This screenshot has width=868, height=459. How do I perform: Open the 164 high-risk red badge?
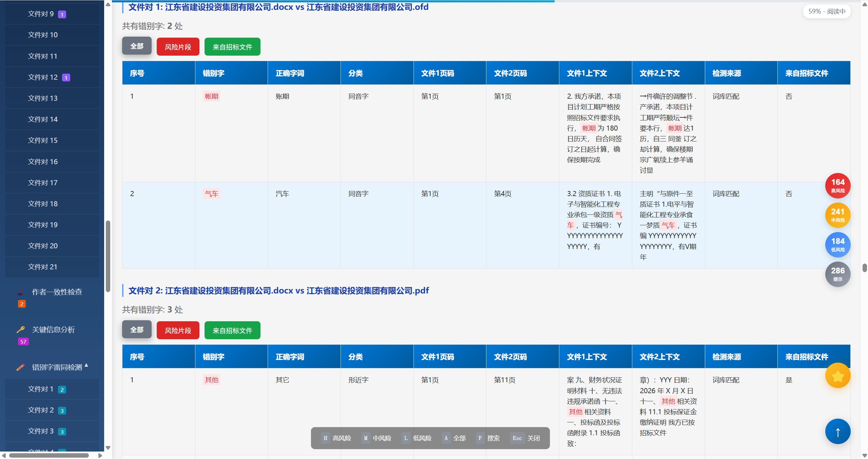point(837,186)
